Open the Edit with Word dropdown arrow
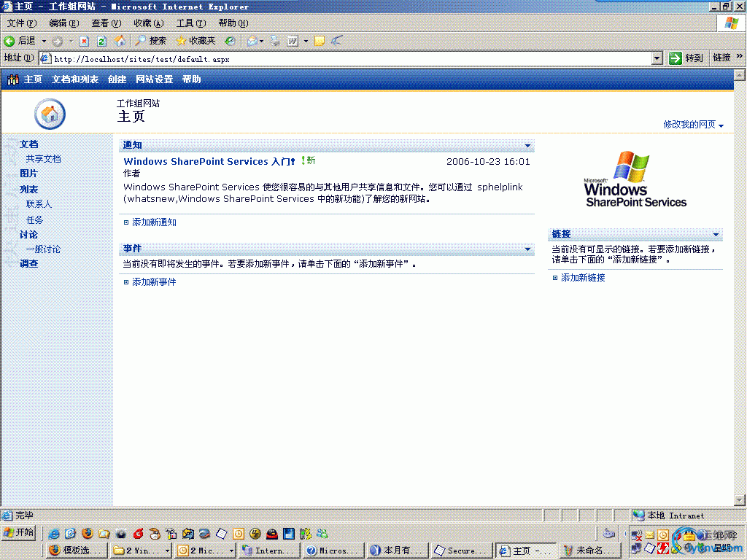The height and width of the screenshot is (560, 747). tap(306, 42)
